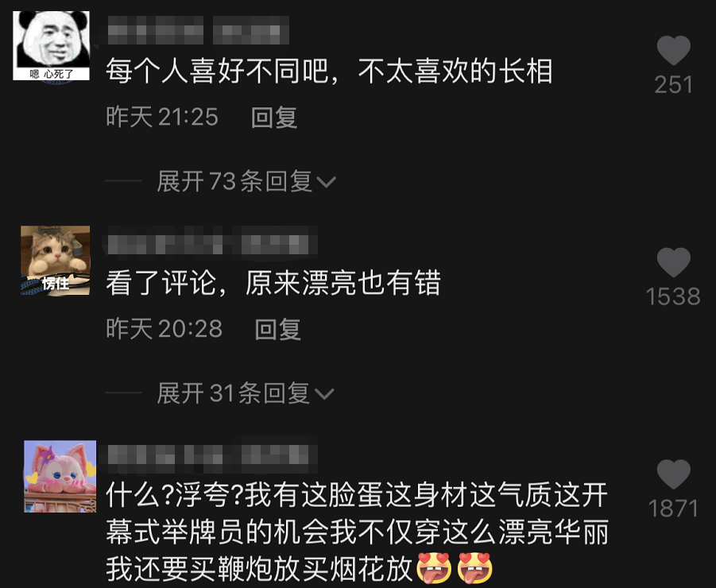The width and height of the screenshot is (716, 588).
Task: Open the panda meme avatar profile
Action: point(51,45)
